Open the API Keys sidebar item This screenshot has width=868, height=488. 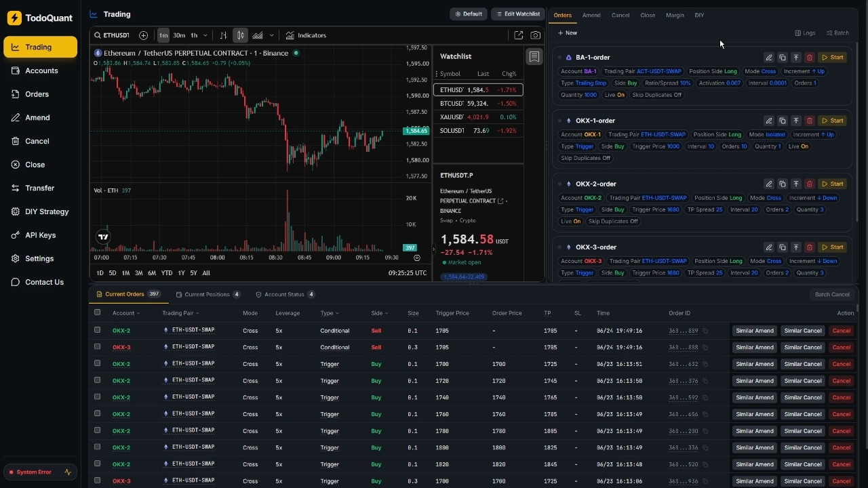point(41,235)
